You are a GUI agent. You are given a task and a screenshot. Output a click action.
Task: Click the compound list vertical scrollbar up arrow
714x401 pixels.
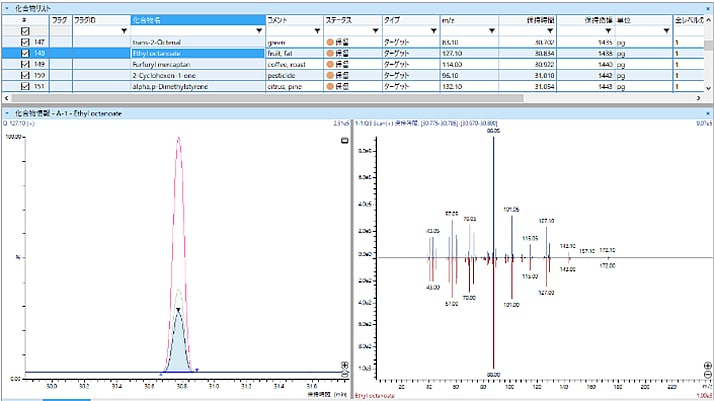pos(708,20)
